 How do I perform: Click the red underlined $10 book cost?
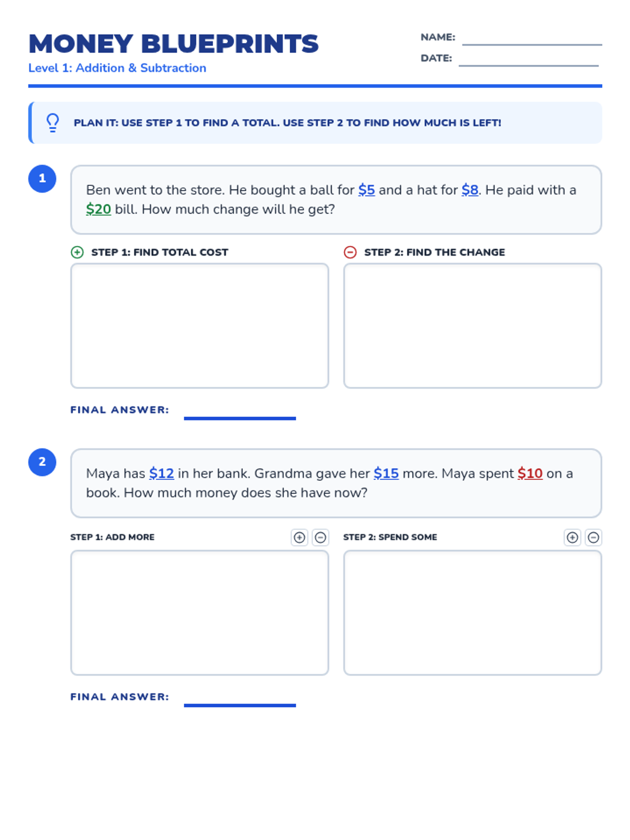pyautogui.click(x=530, y=474)
